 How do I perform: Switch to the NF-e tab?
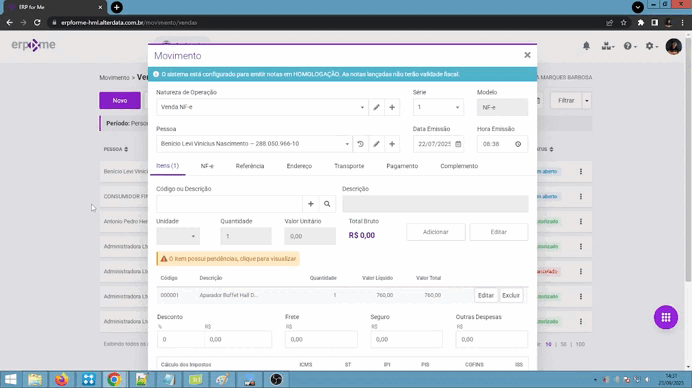[x=207, y=166]
